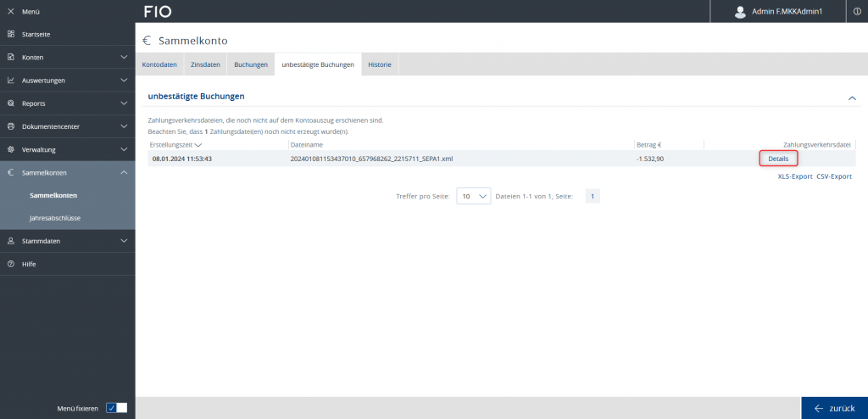The height and width of the screenshot is (419, 868).
Task: Toggle the Menü fixieren switch
Action: (x=116, y=408)
